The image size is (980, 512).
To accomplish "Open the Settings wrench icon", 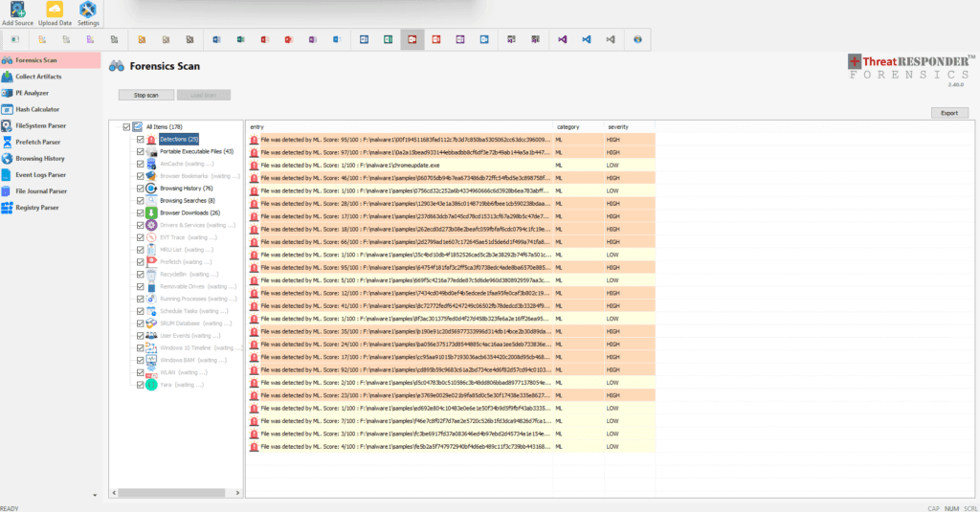I will tap(87, 10).
